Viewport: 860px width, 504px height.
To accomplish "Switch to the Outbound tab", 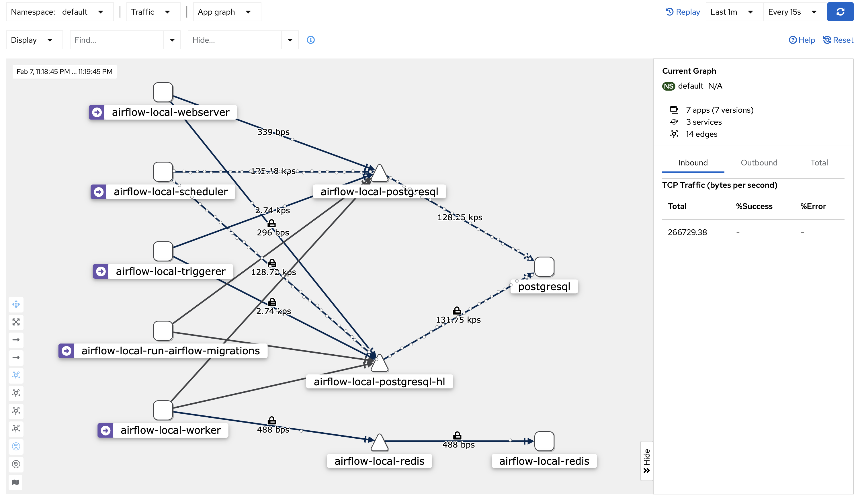I will [759, 163].
